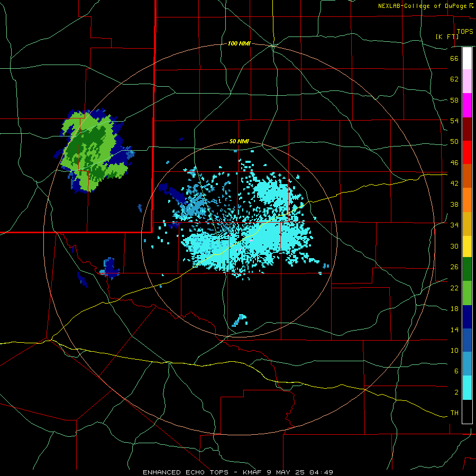476x476 pixels.
Task: Click the "54" value on the scale
Action: point(454,121)
